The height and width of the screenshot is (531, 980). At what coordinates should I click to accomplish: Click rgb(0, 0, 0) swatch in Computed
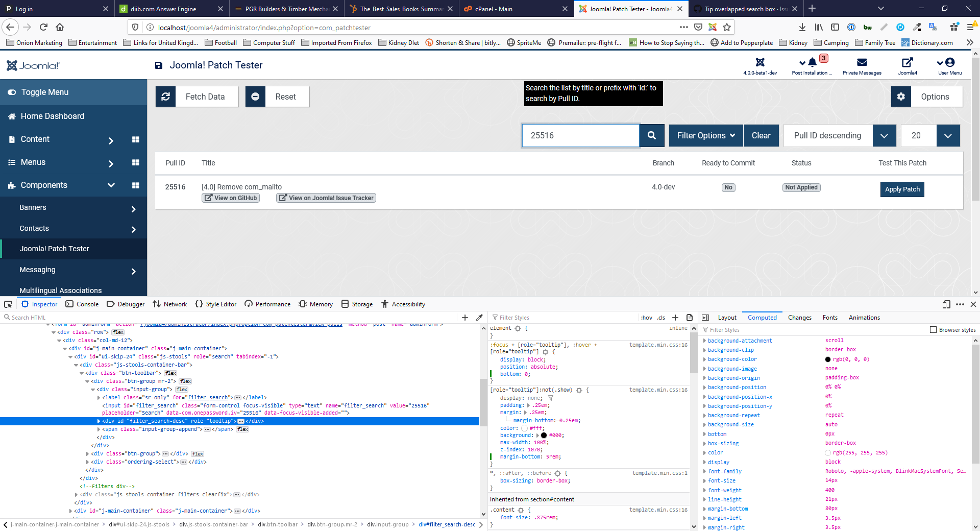pyautogui.click(x=828, y=359)
